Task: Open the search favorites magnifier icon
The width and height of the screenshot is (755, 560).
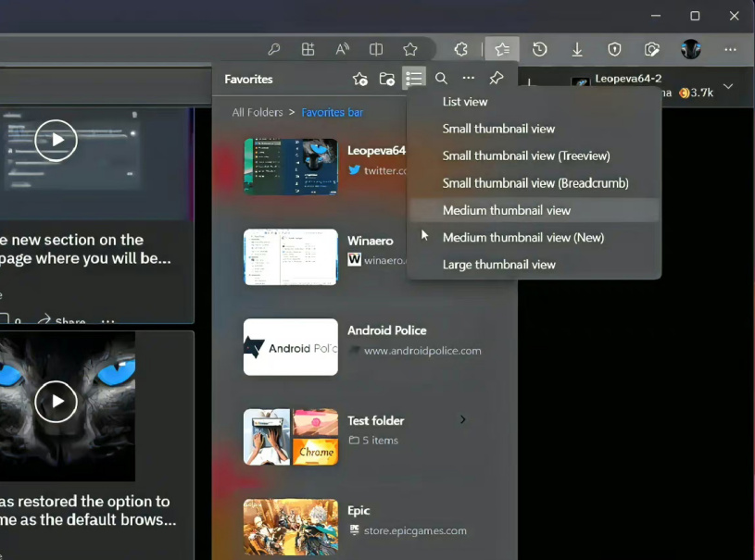Action: (x=441, y=78)
